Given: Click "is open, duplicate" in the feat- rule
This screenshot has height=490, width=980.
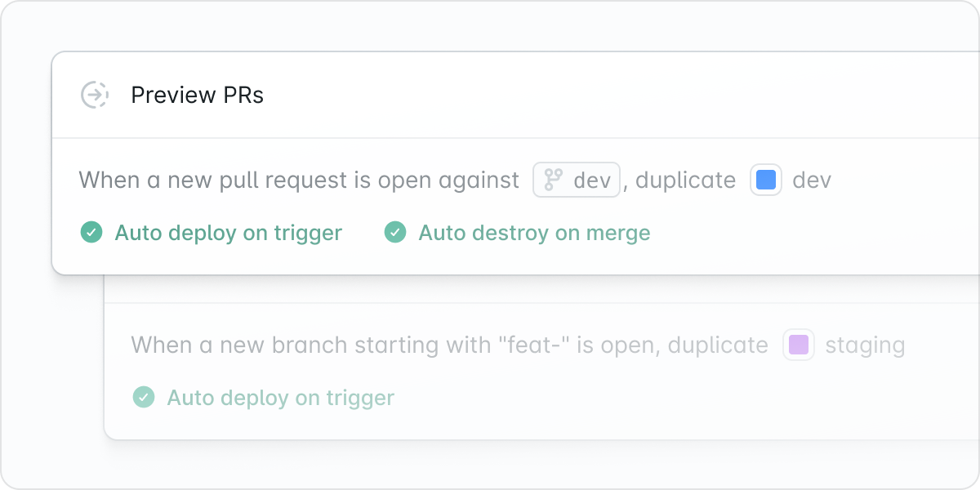Looking at the screenshot, I should [672, 345].
